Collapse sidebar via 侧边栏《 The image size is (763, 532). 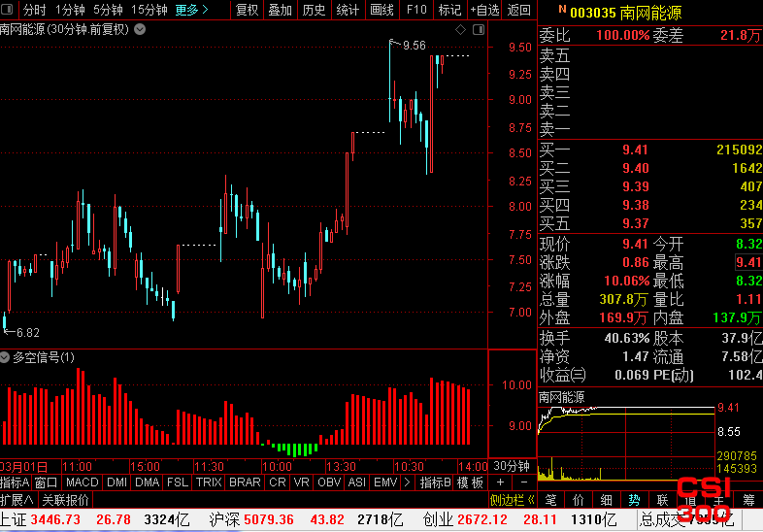click(x=512, y=500)
